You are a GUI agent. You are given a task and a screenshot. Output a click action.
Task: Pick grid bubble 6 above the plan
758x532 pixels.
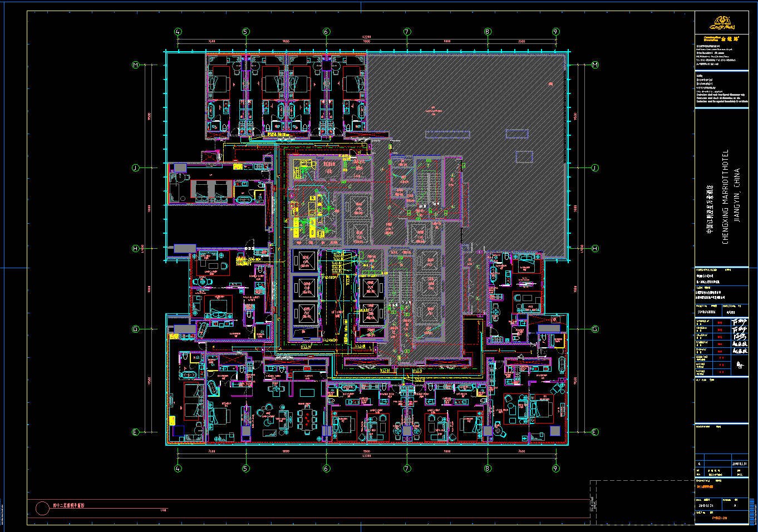(326, 32)
